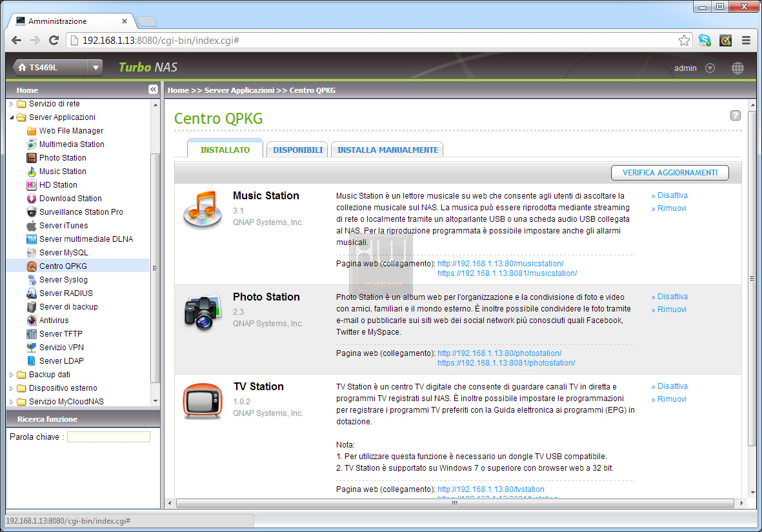Open Web File Manager icon in sidebar
The height and width of the screenshot is (532, 762).
(32, 131)
